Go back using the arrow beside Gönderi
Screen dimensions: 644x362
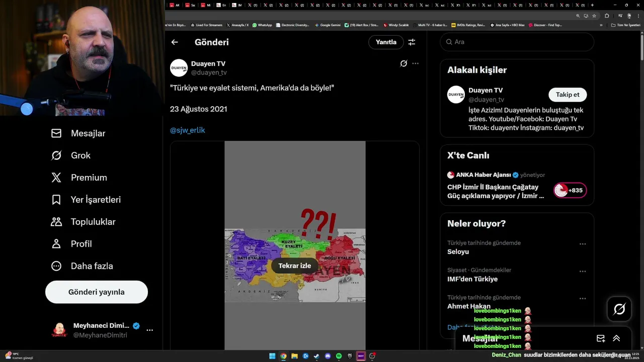[175, 42]
